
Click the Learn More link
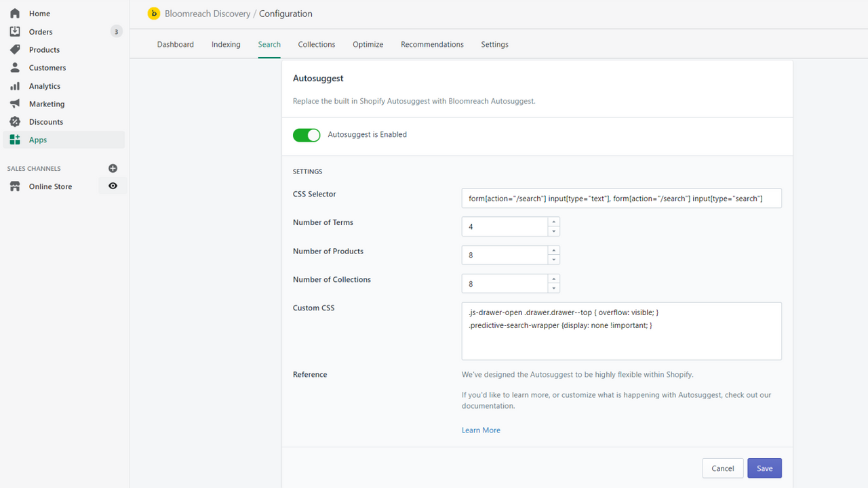point(481,430)
